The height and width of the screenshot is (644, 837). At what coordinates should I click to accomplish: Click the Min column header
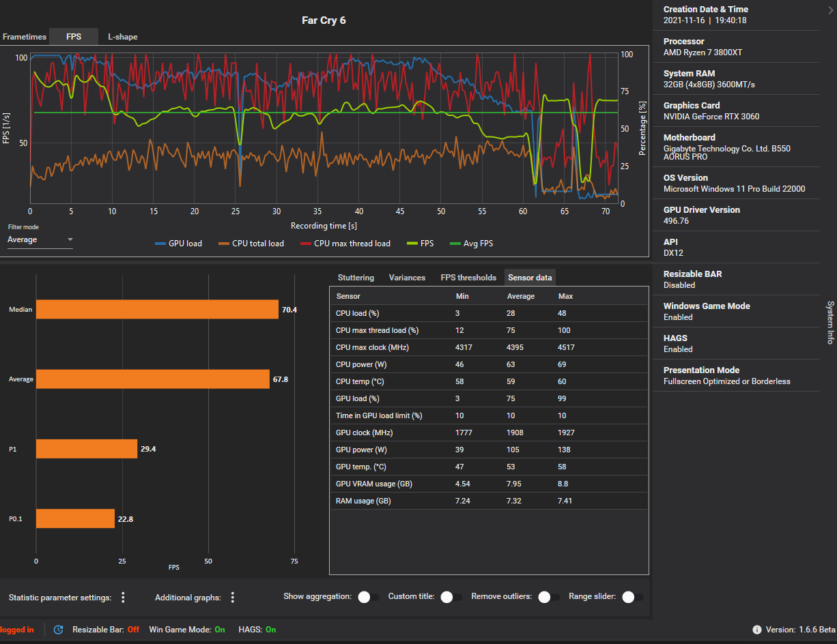point(462,296)
